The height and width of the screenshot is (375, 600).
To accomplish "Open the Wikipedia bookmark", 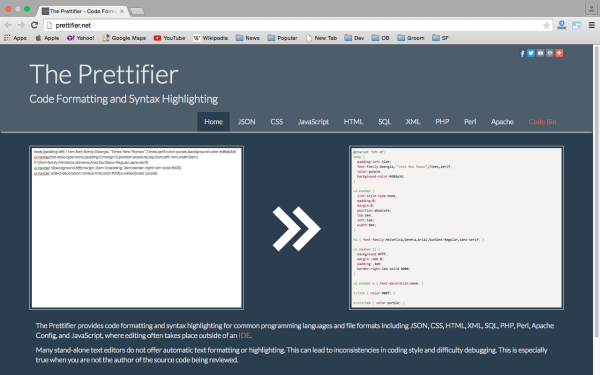I will coord(210,38).
